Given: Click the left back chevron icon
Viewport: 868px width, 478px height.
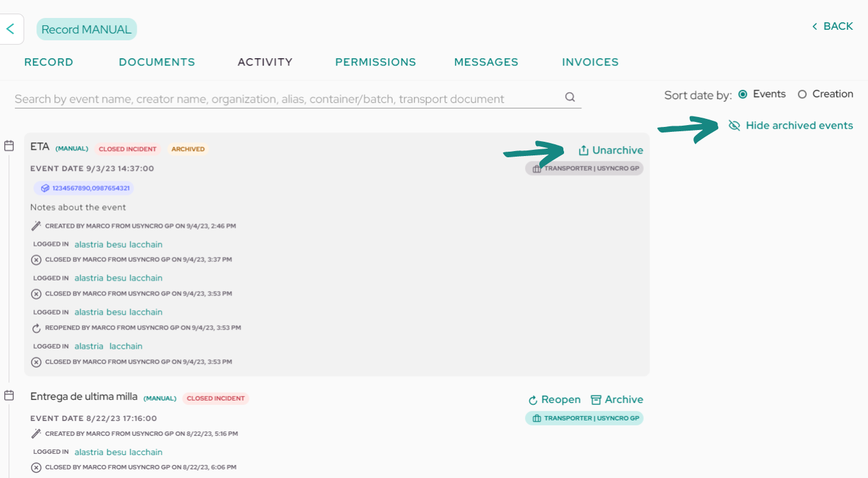Looking at the screenshot, I should pos(10,29).
